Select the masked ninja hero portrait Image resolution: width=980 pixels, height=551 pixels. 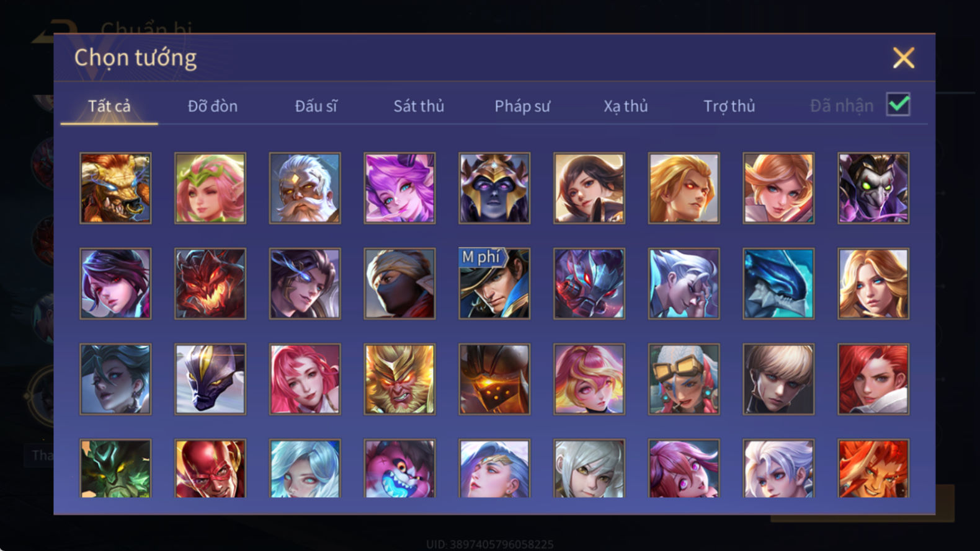[399, 284]
